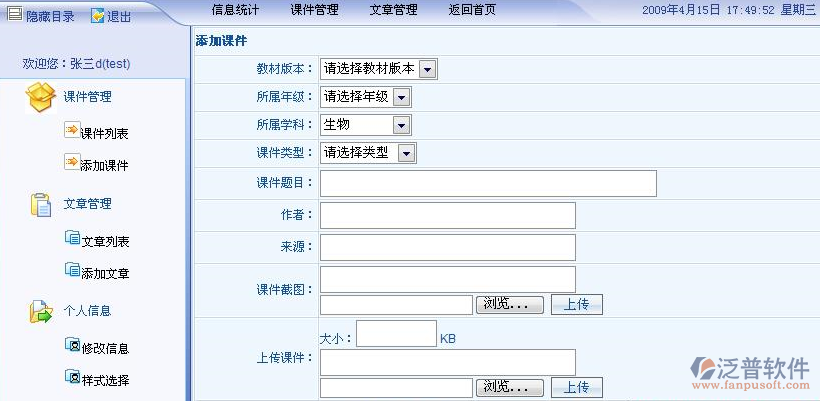Choose 样式选择 in the sidebar
This screenshot has width=820, height=401.
coord(104,380)
